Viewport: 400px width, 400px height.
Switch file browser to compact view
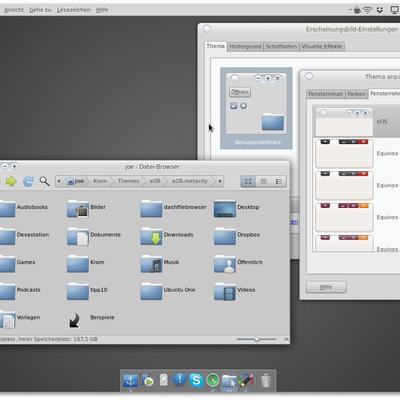(263, 181)
